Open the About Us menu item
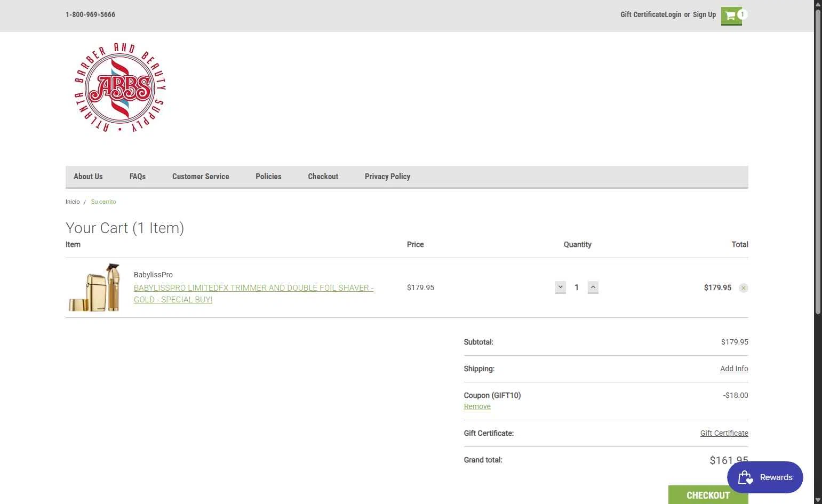 coord(88,177)
